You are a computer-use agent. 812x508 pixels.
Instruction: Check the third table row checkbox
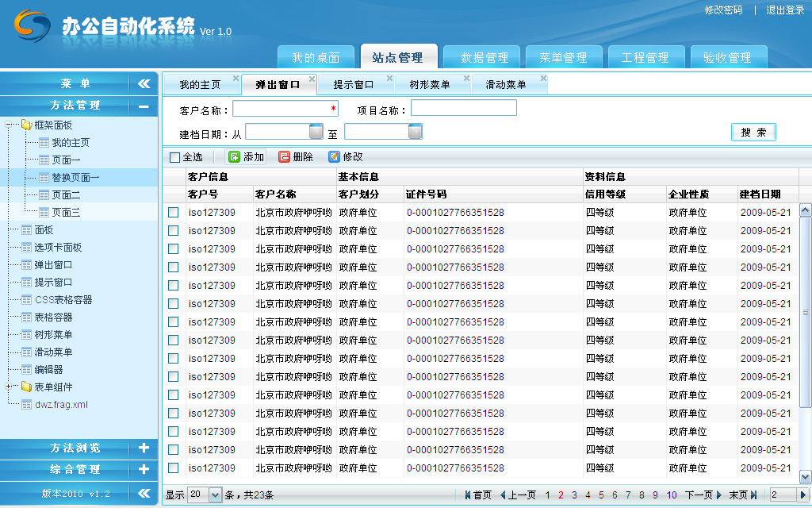(x=174, y=248)
